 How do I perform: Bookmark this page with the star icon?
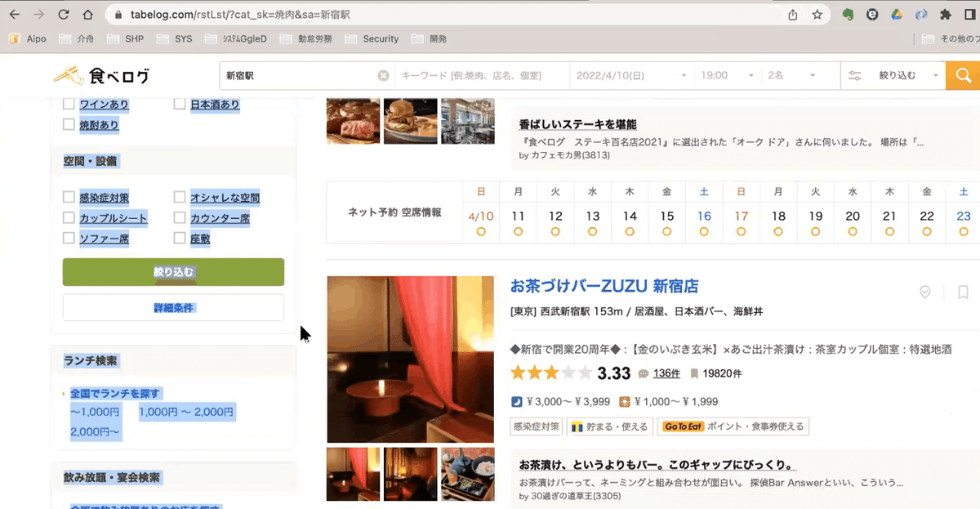click(x=817, y=15)
